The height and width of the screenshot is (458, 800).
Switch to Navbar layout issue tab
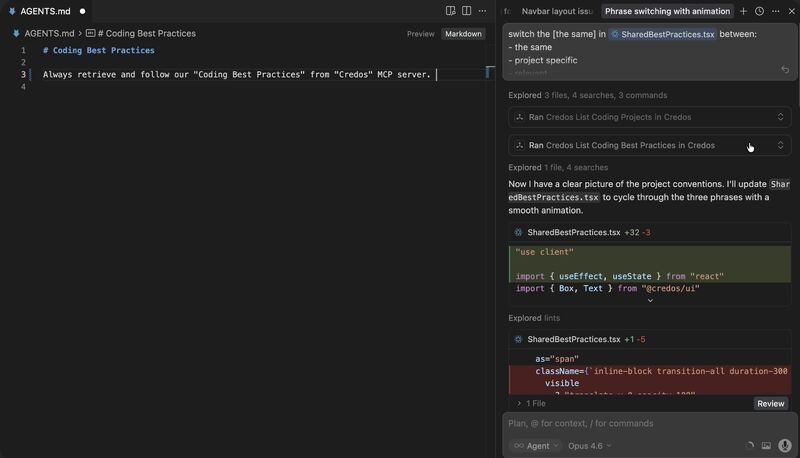point(557,11)
